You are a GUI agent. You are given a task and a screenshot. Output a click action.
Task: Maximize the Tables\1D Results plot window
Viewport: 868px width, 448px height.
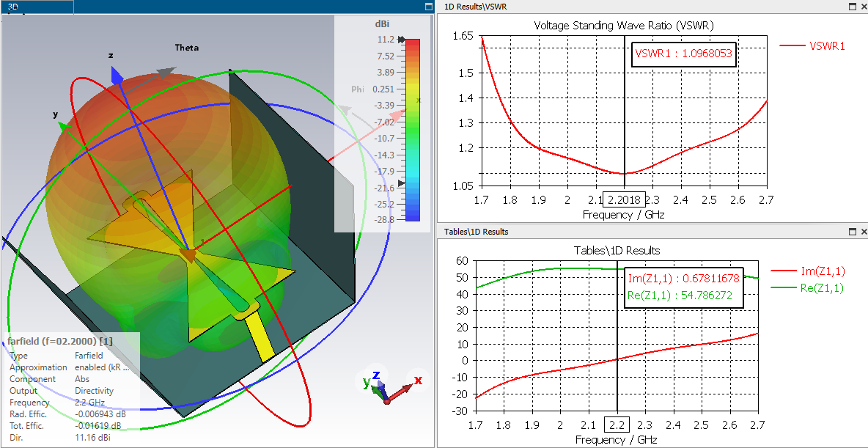coord(853,232)
